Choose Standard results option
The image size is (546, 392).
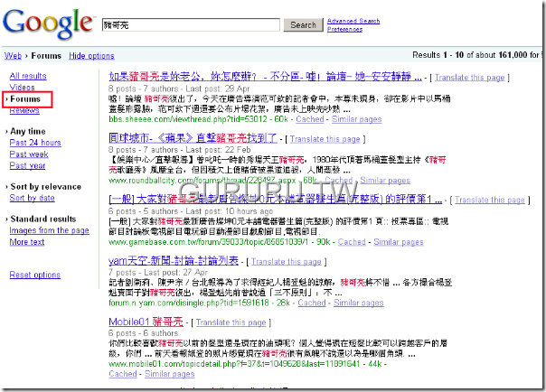click(x=43, y=219)
